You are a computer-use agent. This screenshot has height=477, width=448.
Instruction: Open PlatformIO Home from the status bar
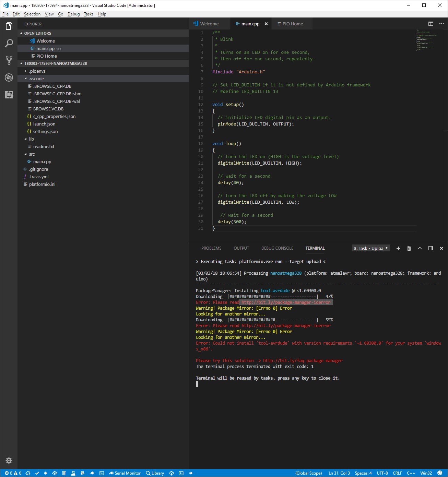(28, 473)
